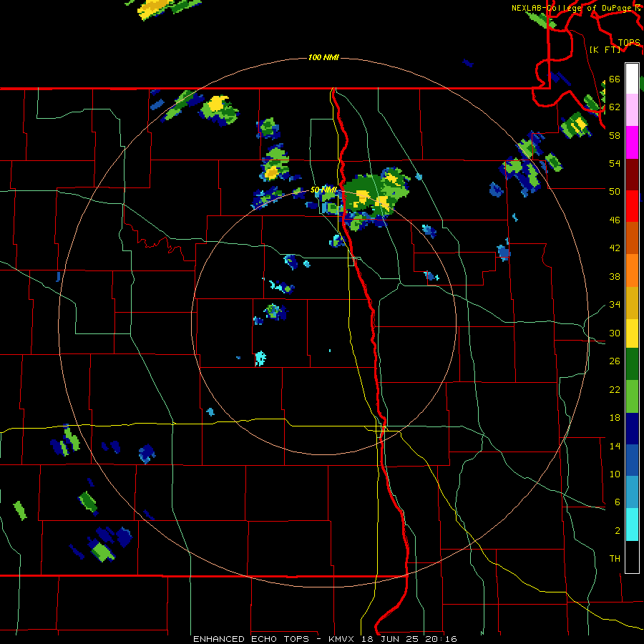Image resolution: width=644 pixels, height=644 pixels.
Task: Click the gold 34 kft legend swatch
Action: [632, 303]
